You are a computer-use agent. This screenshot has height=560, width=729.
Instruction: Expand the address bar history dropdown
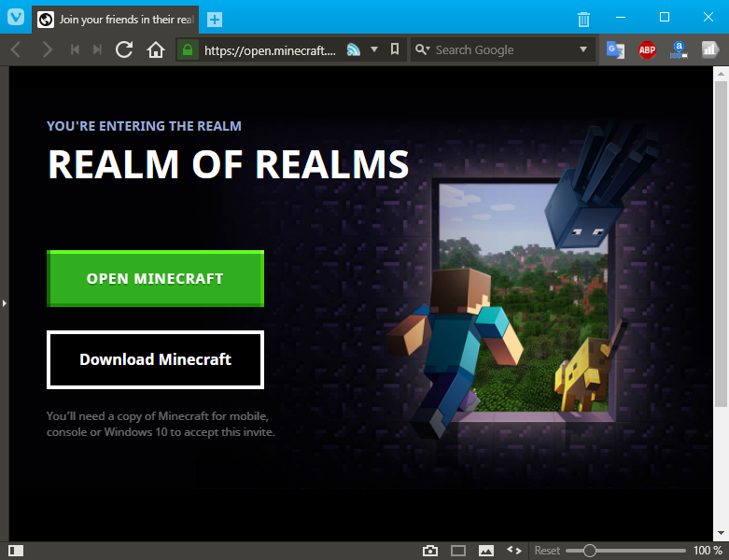[x=374, y=49]
